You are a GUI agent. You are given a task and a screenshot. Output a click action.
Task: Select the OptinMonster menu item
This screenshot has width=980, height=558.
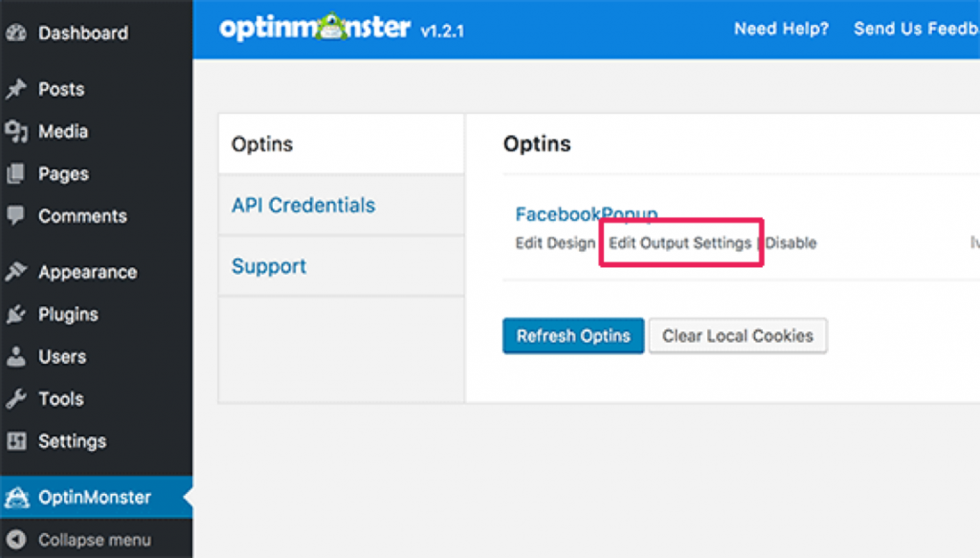97,498
